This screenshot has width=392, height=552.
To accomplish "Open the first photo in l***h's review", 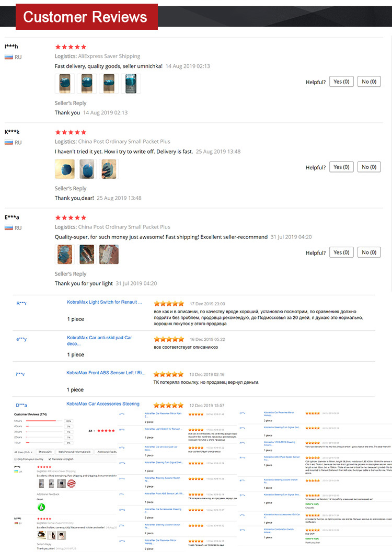I will pos(63,84).
